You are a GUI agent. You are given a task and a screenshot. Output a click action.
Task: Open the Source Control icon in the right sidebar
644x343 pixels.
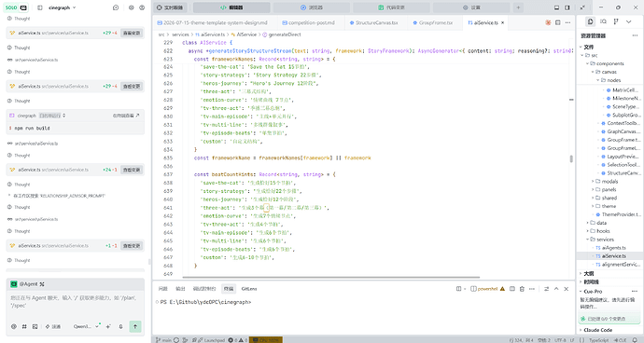(616, 21)
